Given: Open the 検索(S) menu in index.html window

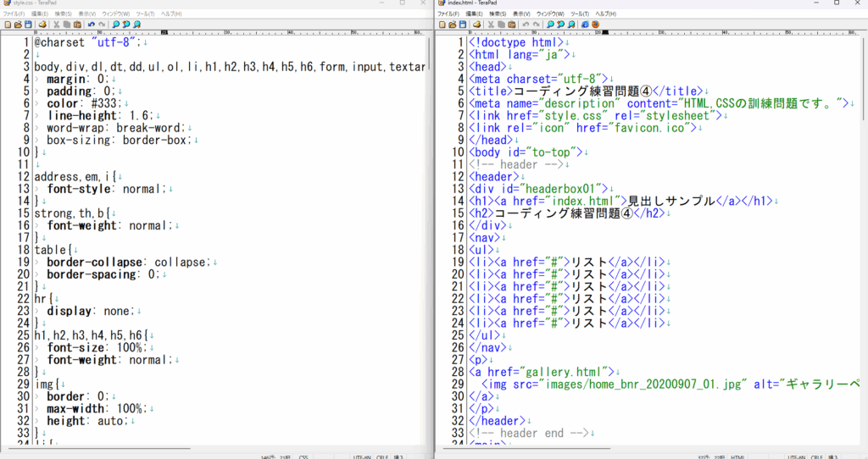Looking at the screenshot, I should pos(498,14).
